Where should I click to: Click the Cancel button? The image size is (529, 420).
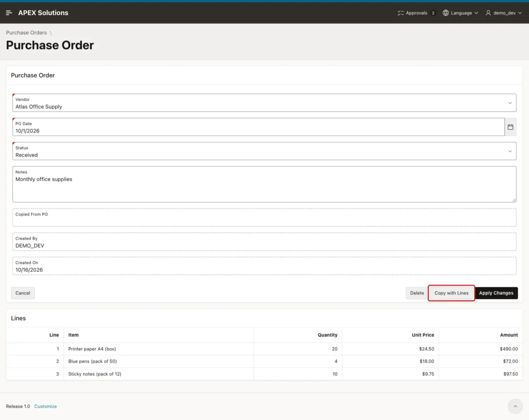tap(23, 293)
